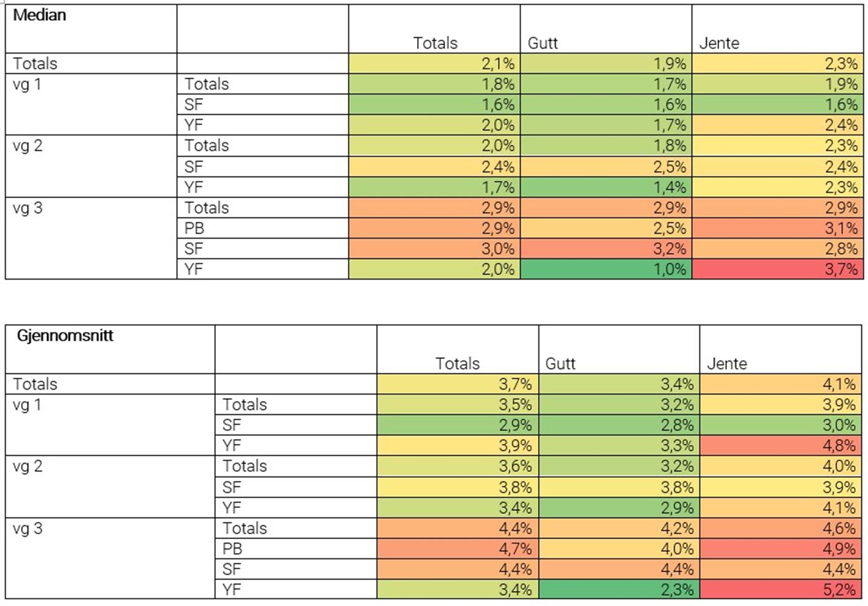The image size is (868, 606).
Task: Select the vg 3 row label in Median table
Action: tap(28, 208)
